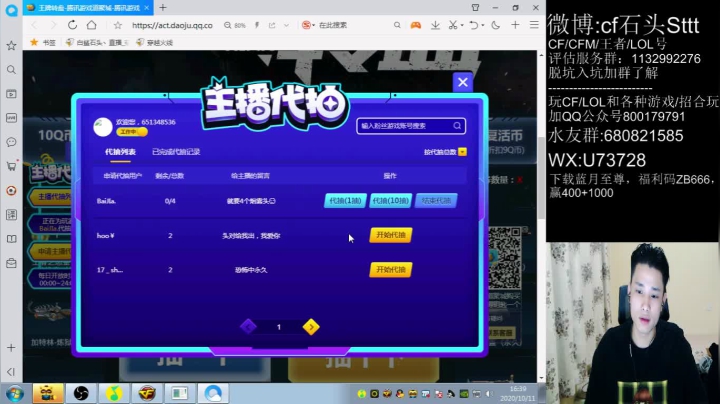Add a sidebar app with plus

tap(11, 348)
